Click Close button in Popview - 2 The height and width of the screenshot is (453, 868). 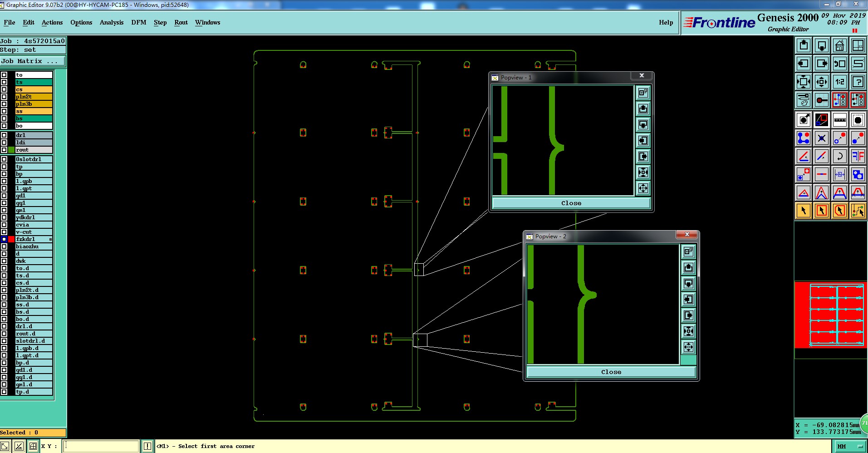pos(611,372)
